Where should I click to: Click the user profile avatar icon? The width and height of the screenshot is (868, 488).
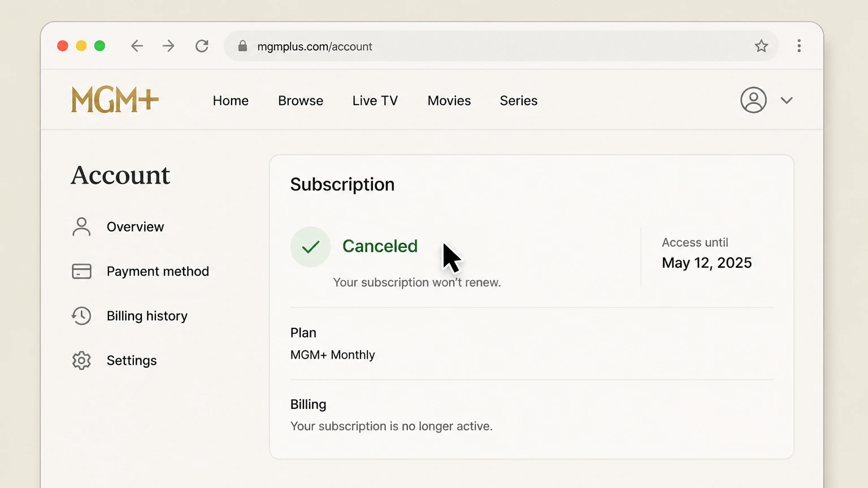coord(753,100)
